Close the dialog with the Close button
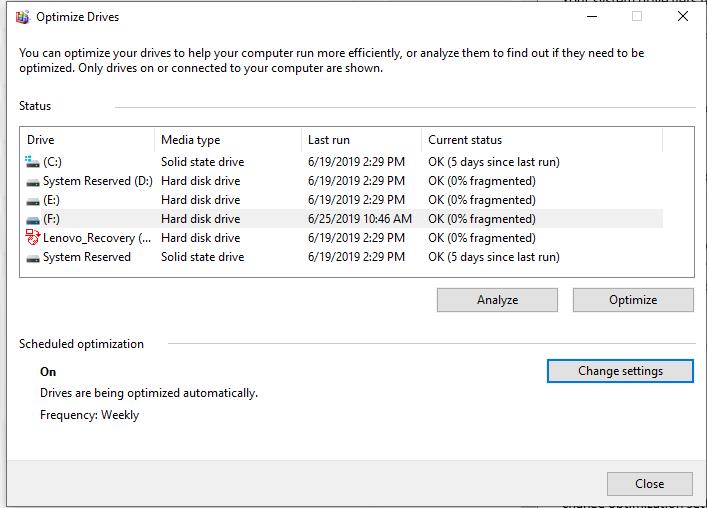This screenshot has height=508, width=707. click(x=649, y=484)
